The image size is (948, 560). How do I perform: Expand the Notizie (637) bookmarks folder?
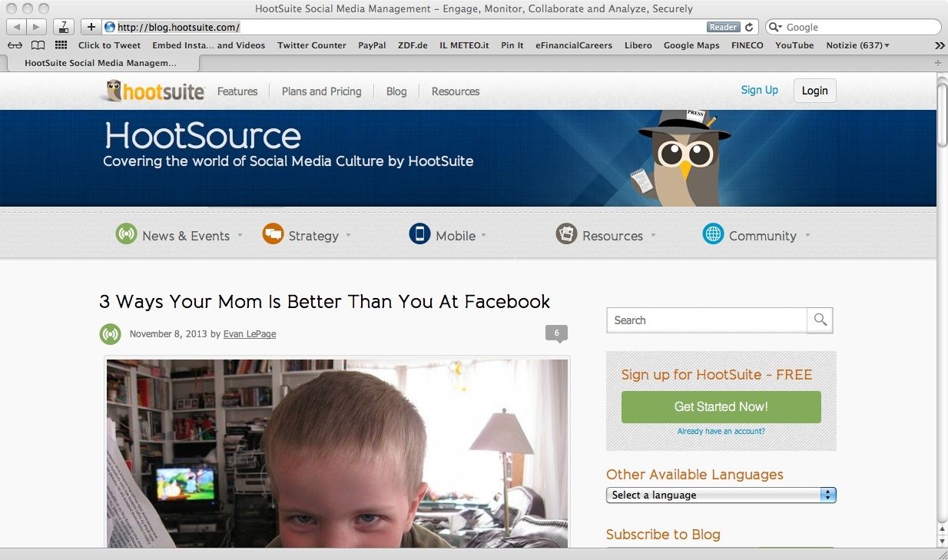(857, 45)
